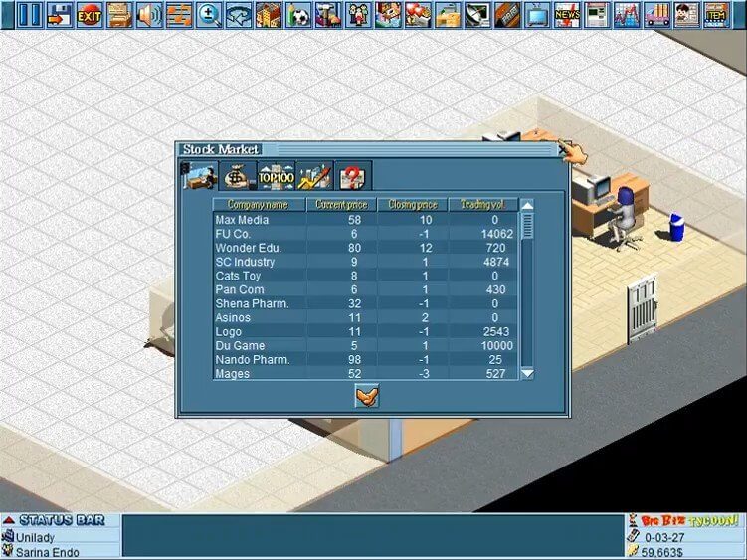Click the speaker sound icon
This screenshot has height=560, width=747.
(149, 14)
